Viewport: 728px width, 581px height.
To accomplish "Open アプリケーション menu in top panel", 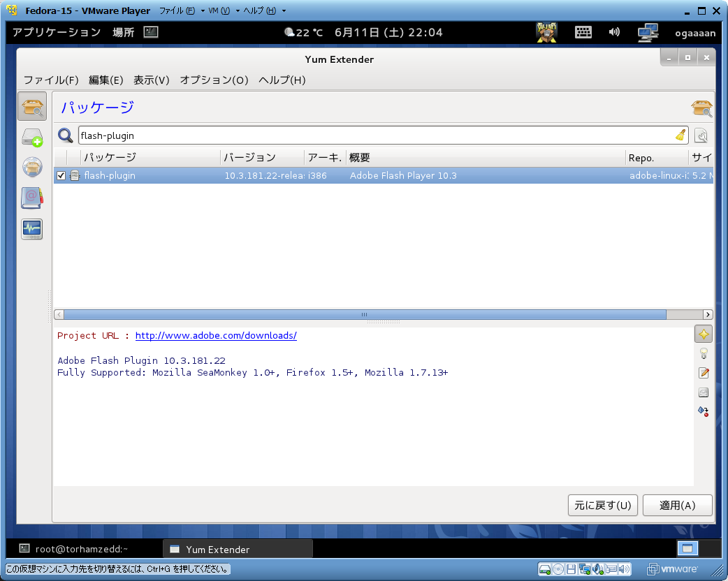I will click(x=56, y=32).
